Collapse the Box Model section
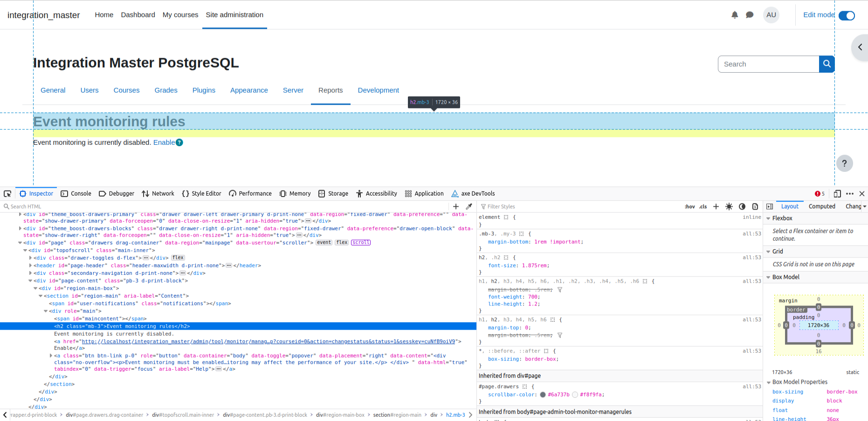This screenshot has width=868, height=421. [x=768, y=277]
